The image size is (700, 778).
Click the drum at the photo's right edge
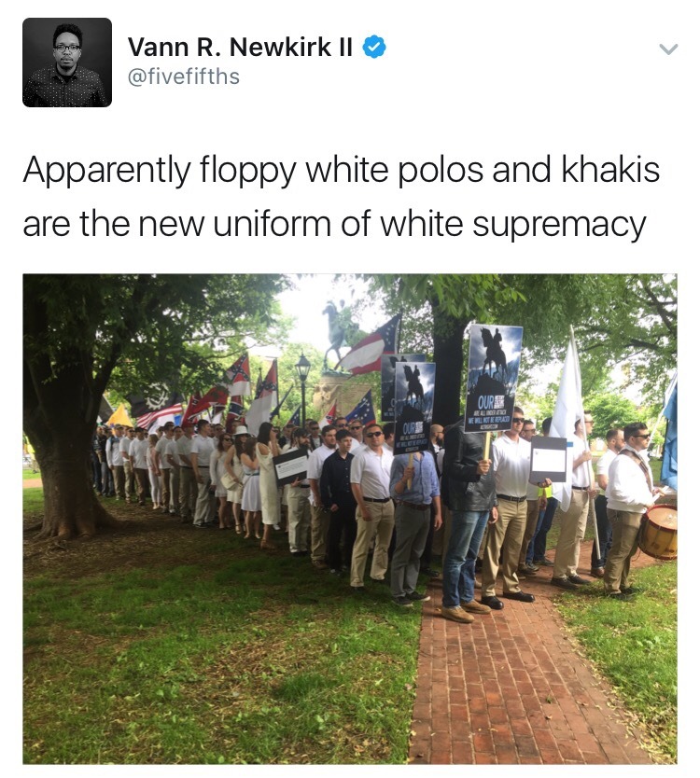658,532
